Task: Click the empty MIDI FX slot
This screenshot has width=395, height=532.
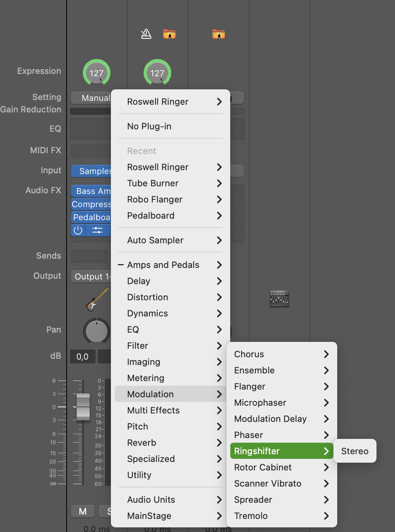Action: (x=91, y=151)
